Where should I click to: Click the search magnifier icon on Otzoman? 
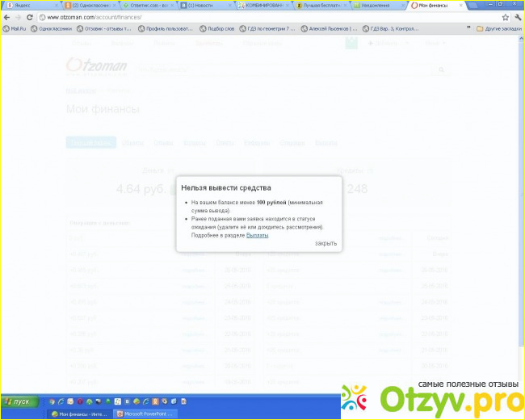click(x=441, y=70)
